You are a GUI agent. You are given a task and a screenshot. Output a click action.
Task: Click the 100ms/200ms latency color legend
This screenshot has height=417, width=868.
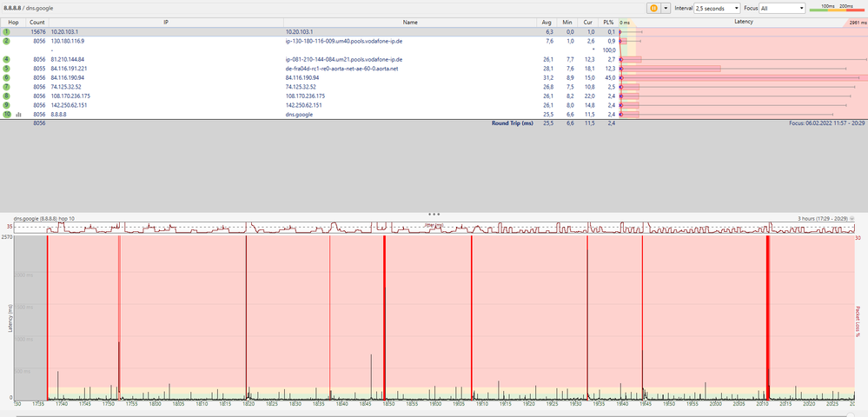[x=837, y=8]
